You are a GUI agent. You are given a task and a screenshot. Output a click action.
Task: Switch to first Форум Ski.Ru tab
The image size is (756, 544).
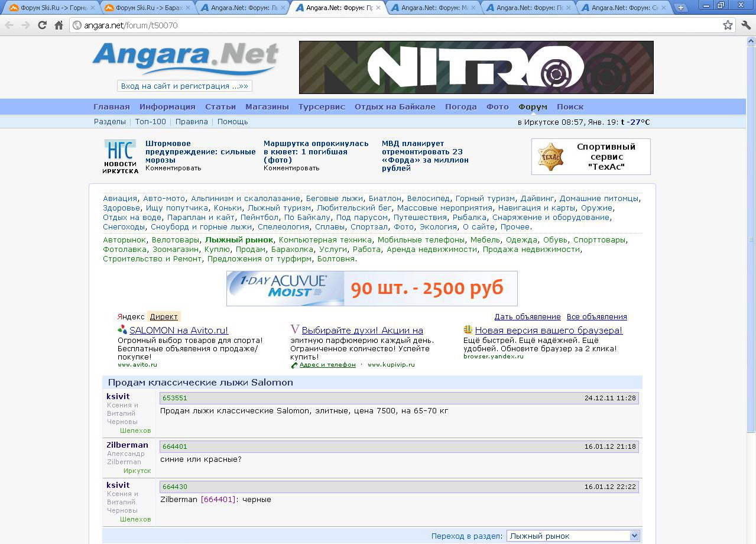click(x=51, y=8)
